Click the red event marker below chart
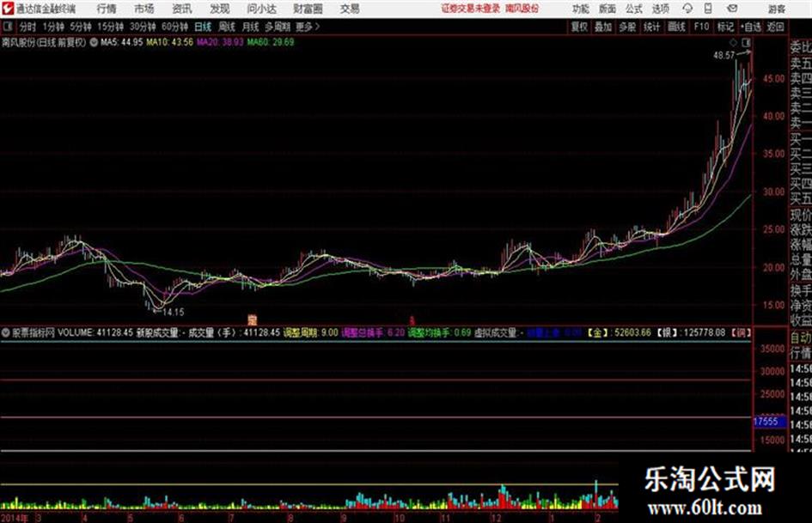 click(412, 320)
